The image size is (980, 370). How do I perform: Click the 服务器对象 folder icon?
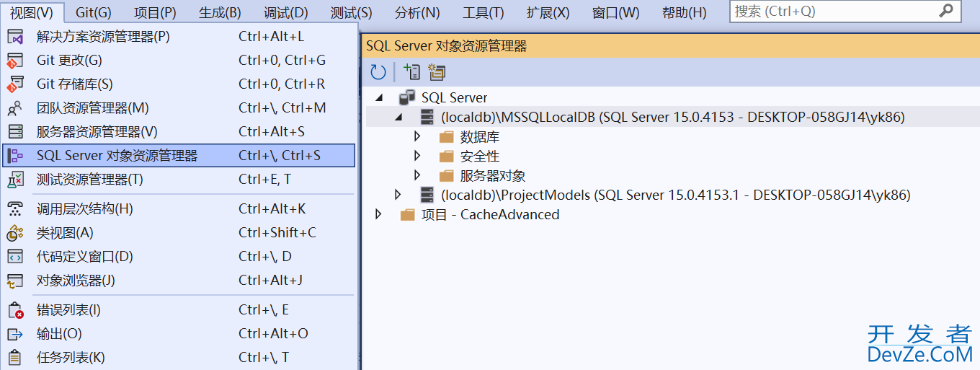447,176
